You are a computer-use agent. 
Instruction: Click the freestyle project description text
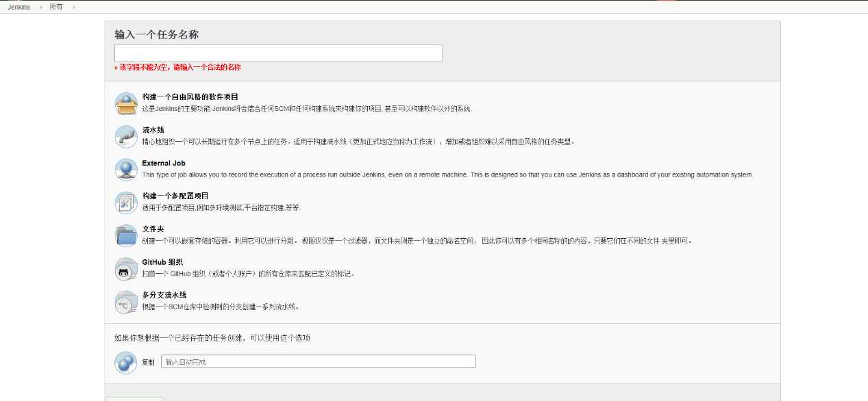(307, 109)
